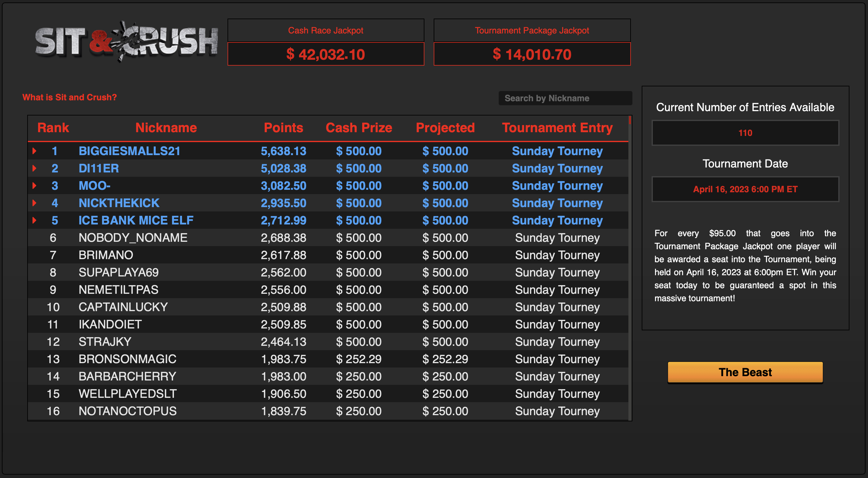
Task: Select nickname BRONSONMAGIC
Action: coord(127,359)
